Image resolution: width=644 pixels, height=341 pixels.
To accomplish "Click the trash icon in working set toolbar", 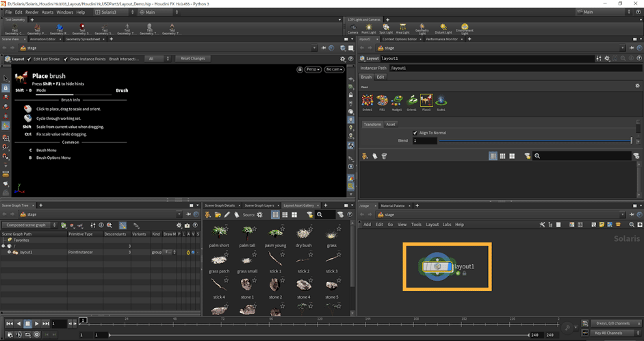I will (384, 156).
